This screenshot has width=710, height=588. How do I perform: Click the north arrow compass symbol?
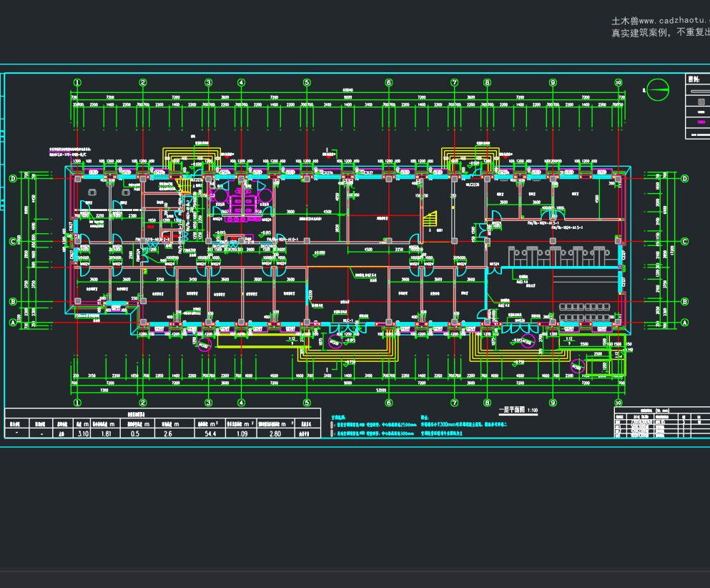pyautogui.click(x=658, y=89)
